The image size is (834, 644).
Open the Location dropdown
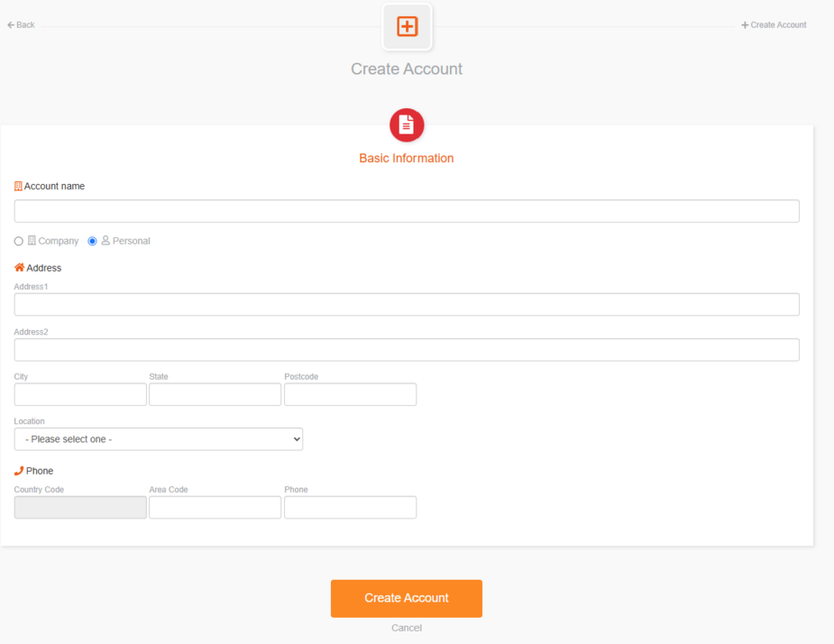[x=159, y=439]
